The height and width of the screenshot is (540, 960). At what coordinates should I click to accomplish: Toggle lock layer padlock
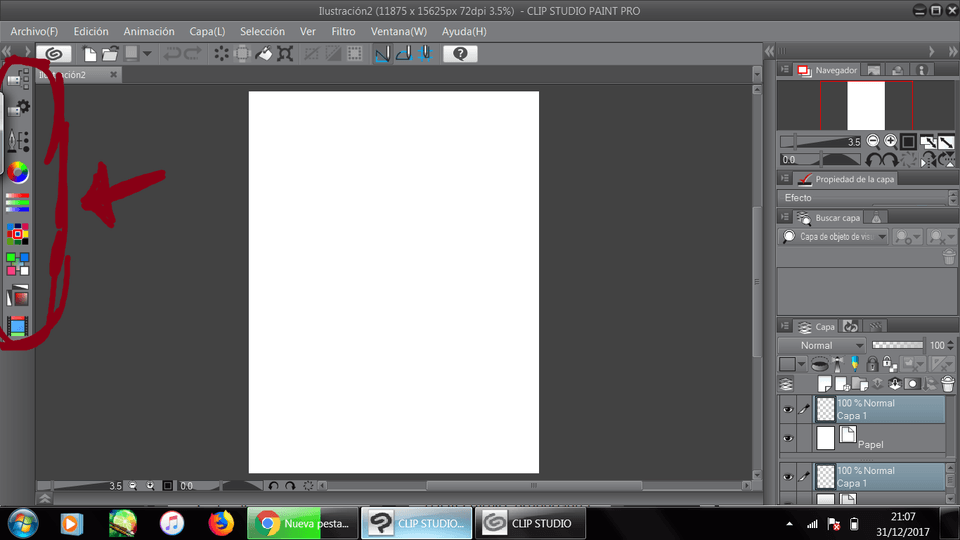tap(872, 364)
